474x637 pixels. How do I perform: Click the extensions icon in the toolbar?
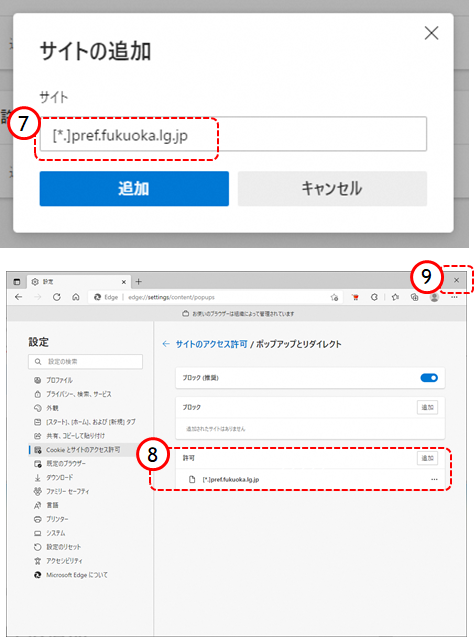pos(374,297)
